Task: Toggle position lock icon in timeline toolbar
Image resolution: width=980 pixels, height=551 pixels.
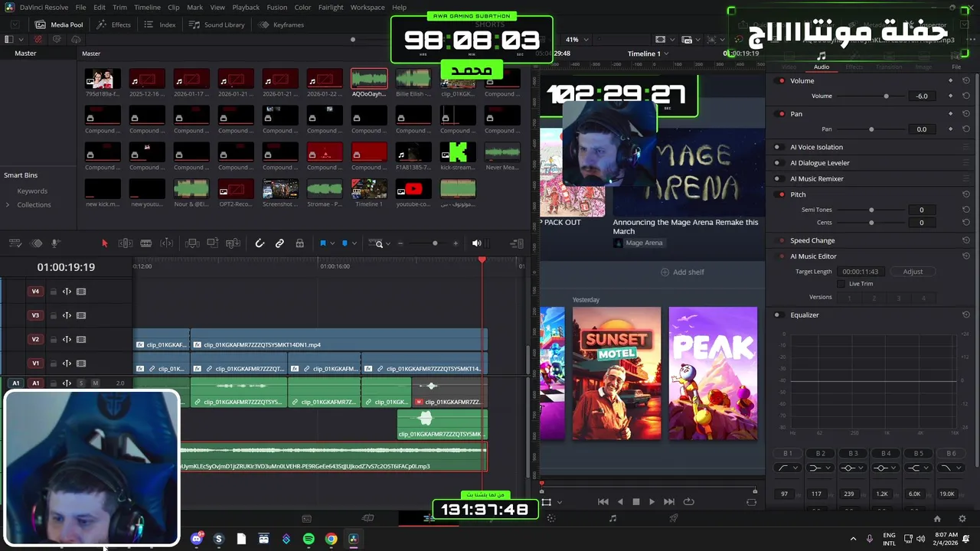Action: point(299,243)
